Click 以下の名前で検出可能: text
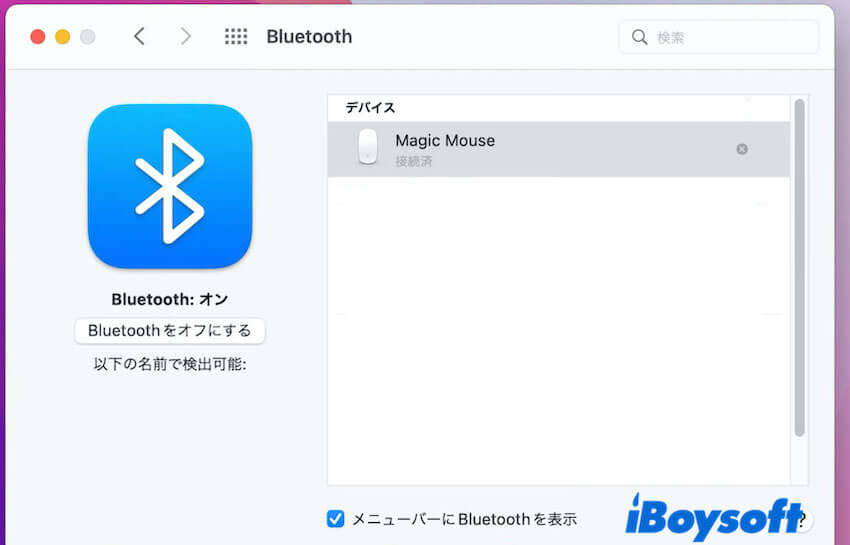 coord(170,364)
